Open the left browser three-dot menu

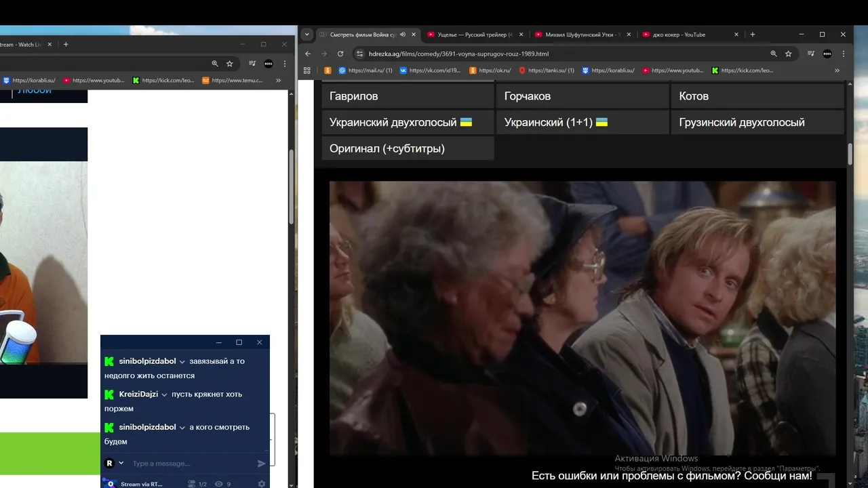tap(285, 64)
